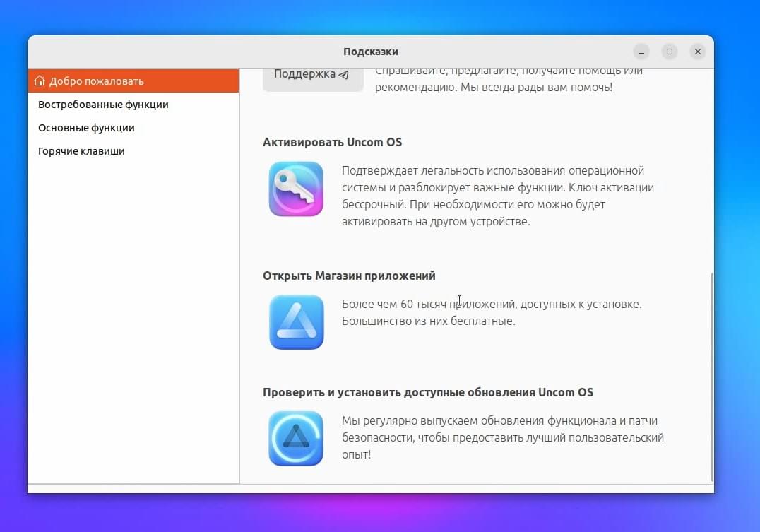Click the Проверить и установить доступные обновления heading
Screen dimensions: 760x532
click(428, 392)
